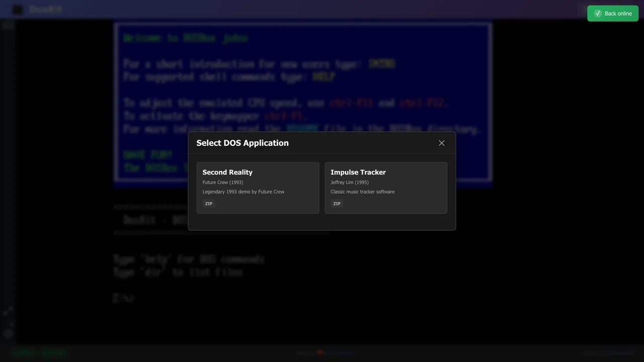This screenshot has height=362, width=644.
Task: Toggle the Back online status indicator
Action: (613, 14)
